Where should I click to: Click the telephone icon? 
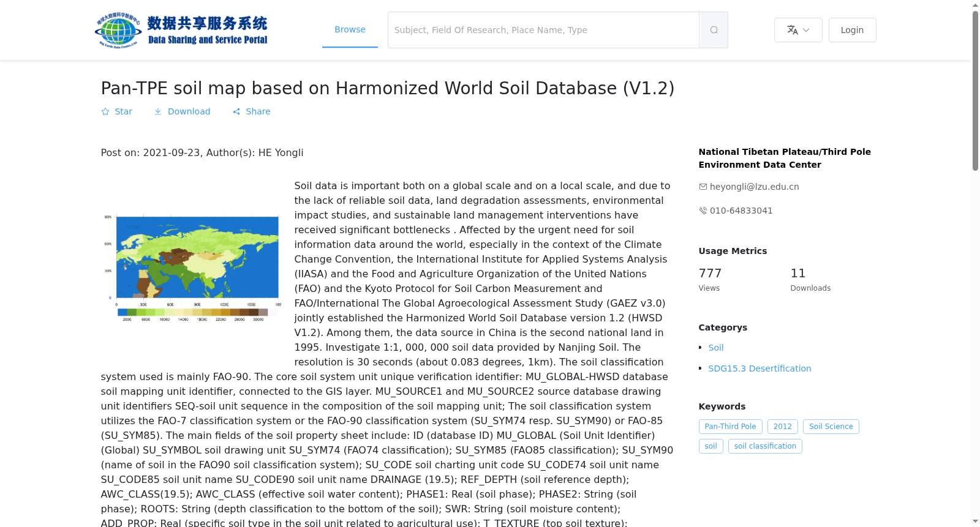pyautogui.click(x=703, y=211)
